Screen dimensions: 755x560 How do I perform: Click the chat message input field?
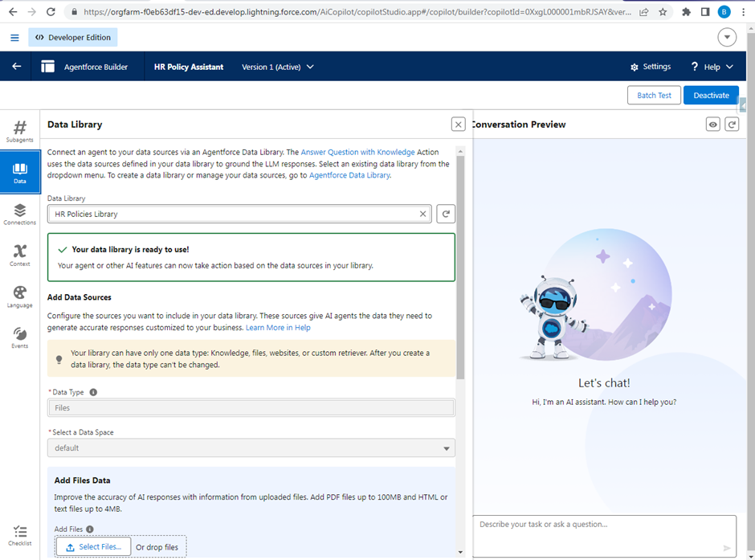pyautogui.click(x=604, y=536)
